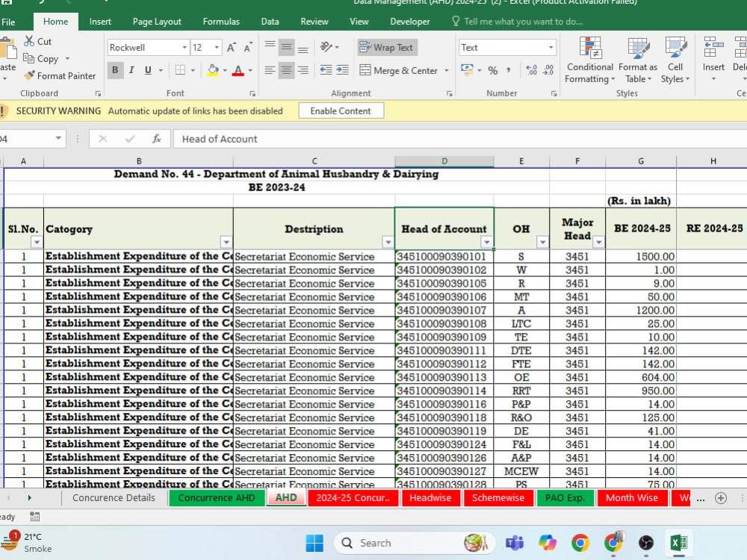Toggle Italic formatting button
Viewport: 747px width, 560px height.
point(131,70)
